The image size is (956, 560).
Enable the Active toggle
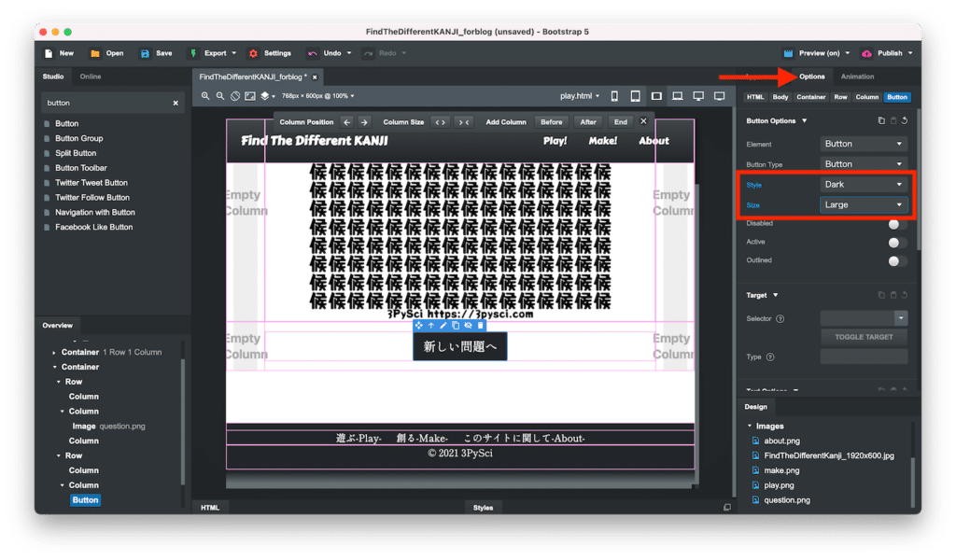pyautogui.click(x=896, y=243)
